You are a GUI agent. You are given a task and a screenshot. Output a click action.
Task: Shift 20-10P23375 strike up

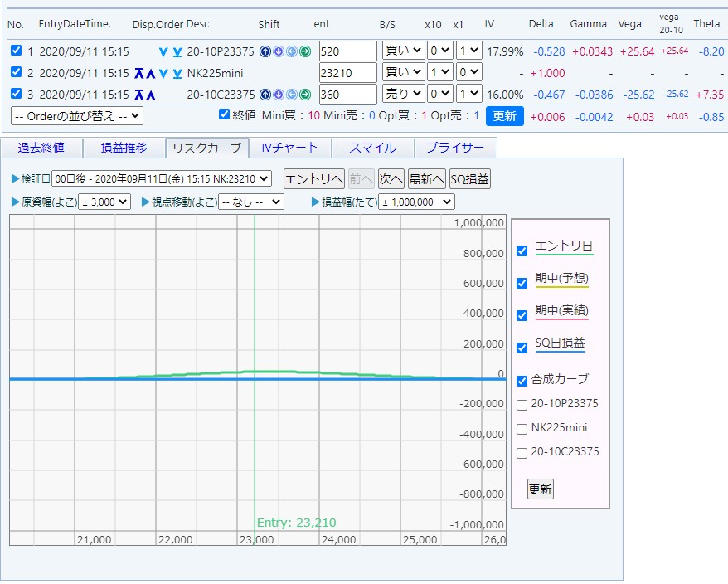(265, 51)
